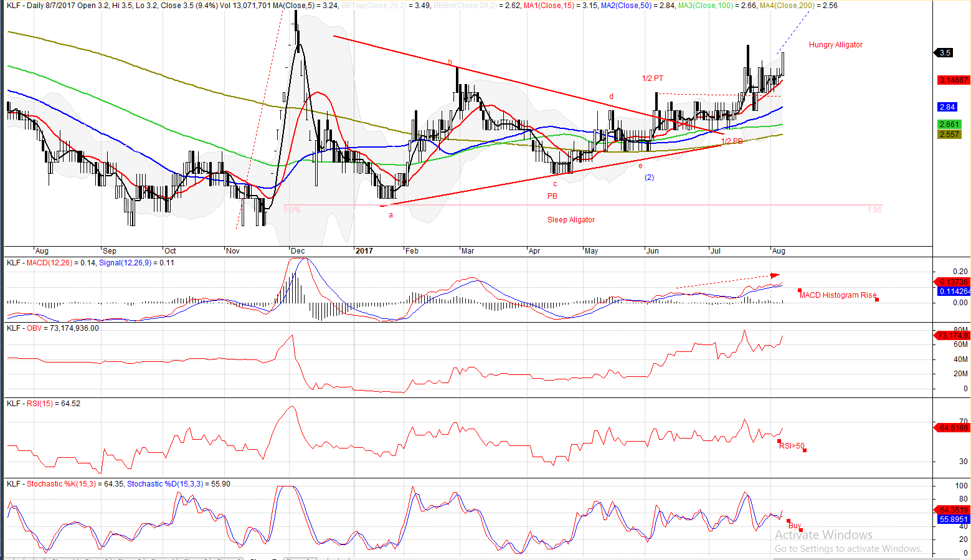Image resolution: width=971 pixels, height=560 pixels.
Task: Click the blue 55.8951 Stochastic %D tag
Action: [953, 520]
